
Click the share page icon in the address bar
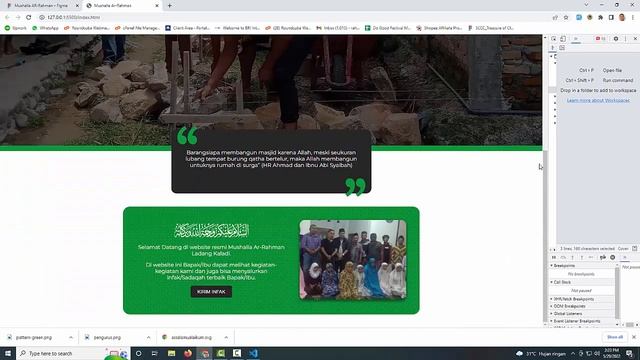pyautogui.click(x=555, y=18)
